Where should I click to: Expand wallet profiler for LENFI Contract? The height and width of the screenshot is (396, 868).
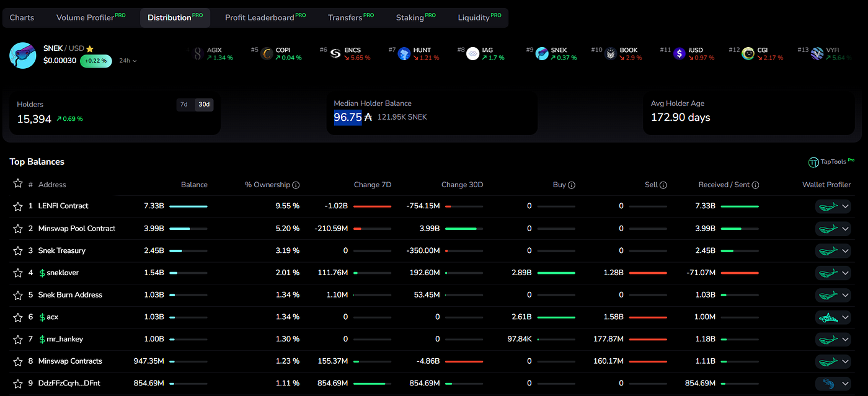click(x=845, y=206)
